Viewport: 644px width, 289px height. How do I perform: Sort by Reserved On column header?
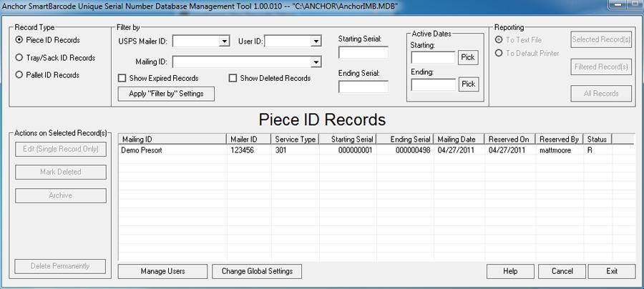(509, 139)
